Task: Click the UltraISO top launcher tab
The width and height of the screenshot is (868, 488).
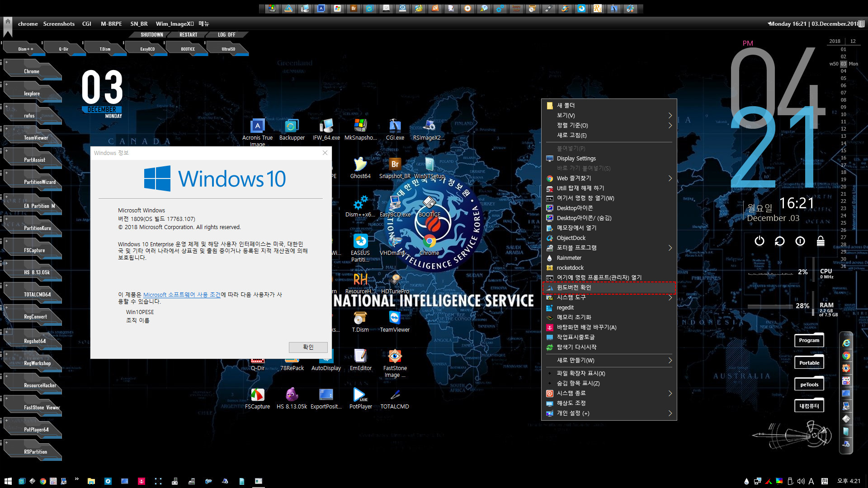Action: tap(228, 49)
